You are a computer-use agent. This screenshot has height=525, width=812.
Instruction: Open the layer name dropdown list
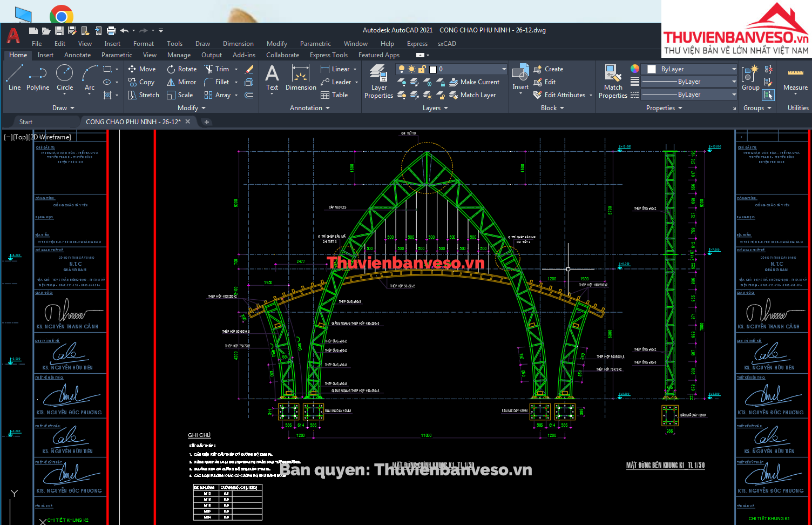tap(504, 69)
